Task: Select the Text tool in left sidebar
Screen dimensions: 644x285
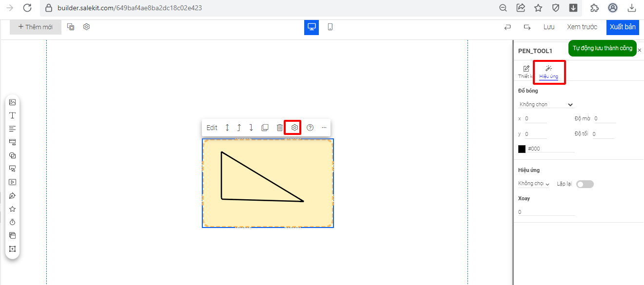Action: 13,115
